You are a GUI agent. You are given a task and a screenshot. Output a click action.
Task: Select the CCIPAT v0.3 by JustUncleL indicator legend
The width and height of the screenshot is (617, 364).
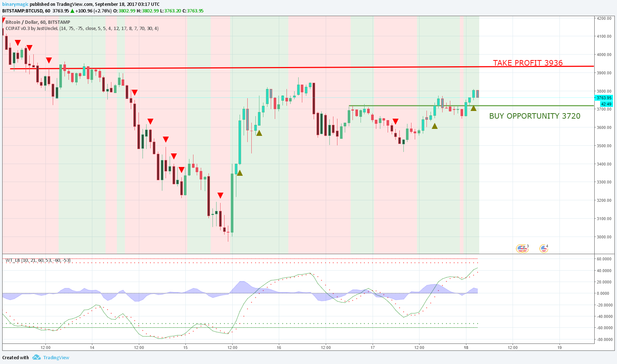(82, 29)
